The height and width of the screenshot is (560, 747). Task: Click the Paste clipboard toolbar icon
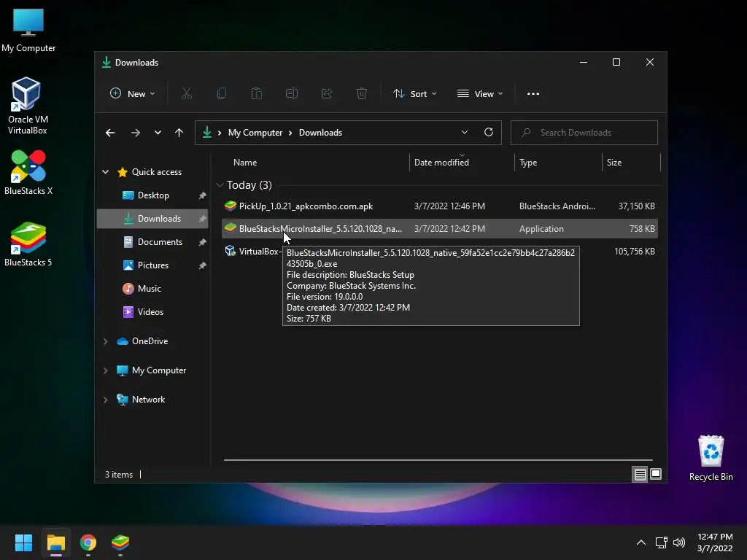coord(256,94)
